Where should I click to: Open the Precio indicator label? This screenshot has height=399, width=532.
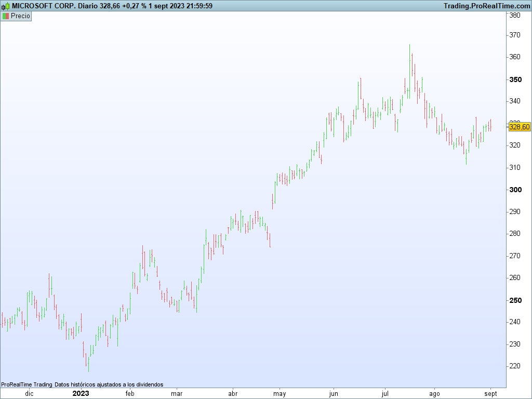[x=20, y=16]
